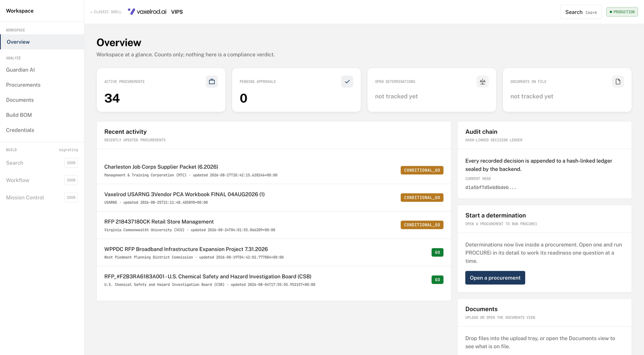644x355 pixels.
Task: Click CONDITIONAL_GO badge on Retail Store Management row
Action: [x=422, y=225]
